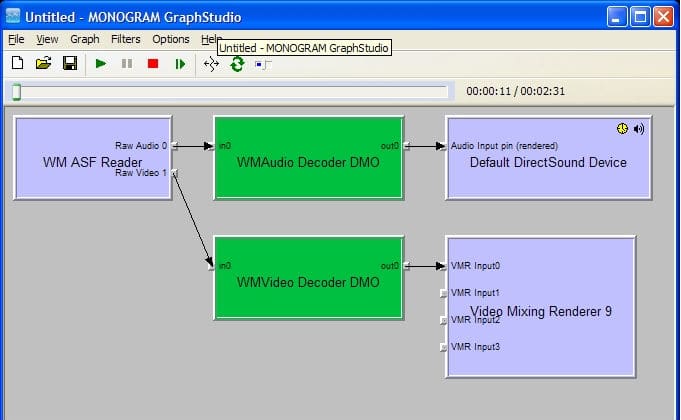Click the New graph document icon
Screen dimensions: 681x420
(x=17, y=63)
